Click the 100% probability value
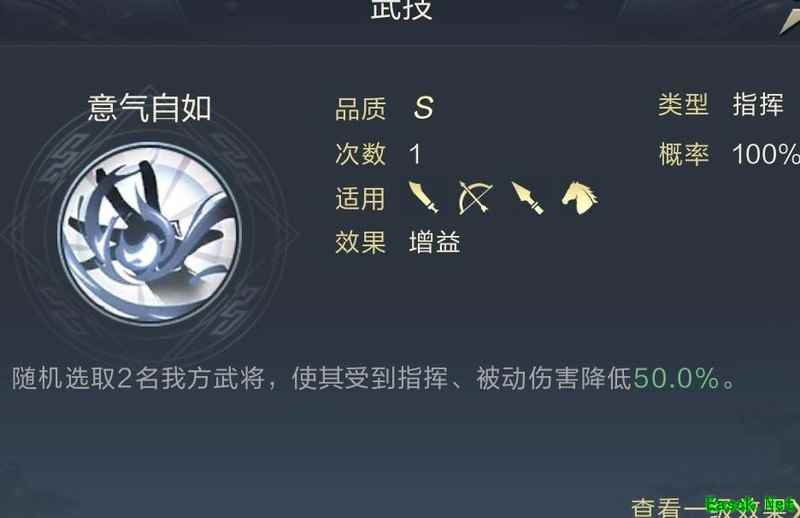800x518 pixels. [x=766, y=154]
